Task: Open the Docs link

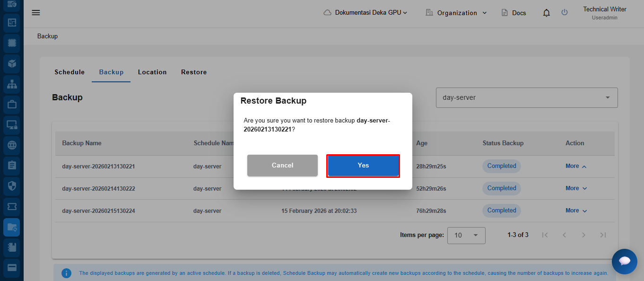Action: 513,13
